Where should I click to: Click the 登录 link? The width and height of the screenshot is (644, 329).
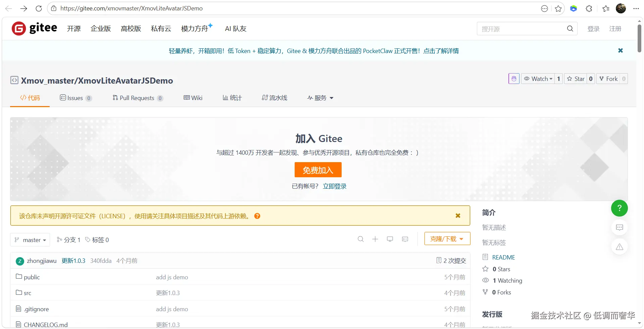pyautogui.click(x=593, y=29)
